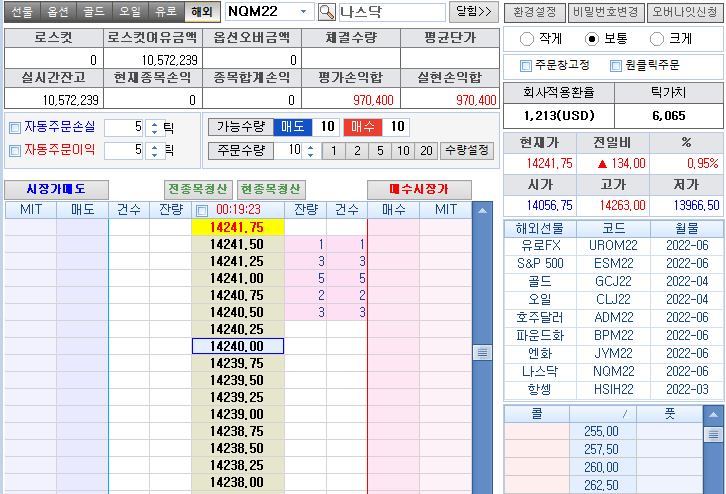Switch to the 해외 tab
This screenshot has width=726, height=494.
[x=200, y=12]
